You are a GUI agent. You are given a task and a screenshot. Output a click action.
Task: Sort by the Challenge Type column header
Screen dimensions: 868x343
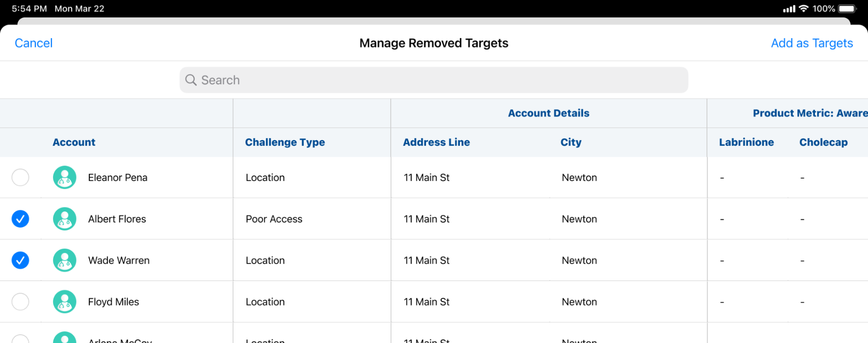285,142
